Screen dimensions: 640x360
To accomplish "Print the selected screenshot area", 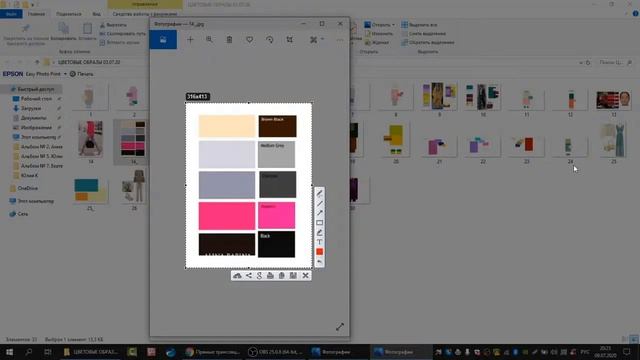I will point(270,276).
